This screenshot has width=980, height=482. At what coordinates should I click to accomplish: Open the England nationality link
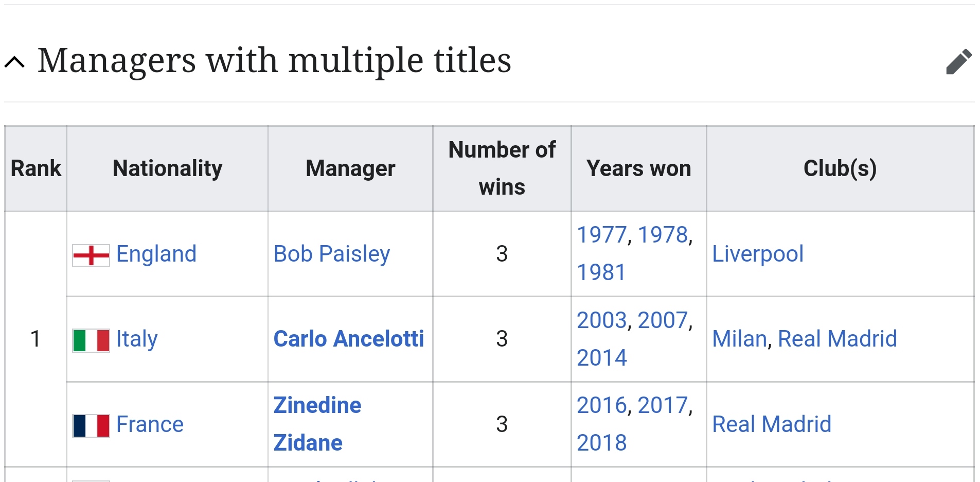click(x=156, y=254)
